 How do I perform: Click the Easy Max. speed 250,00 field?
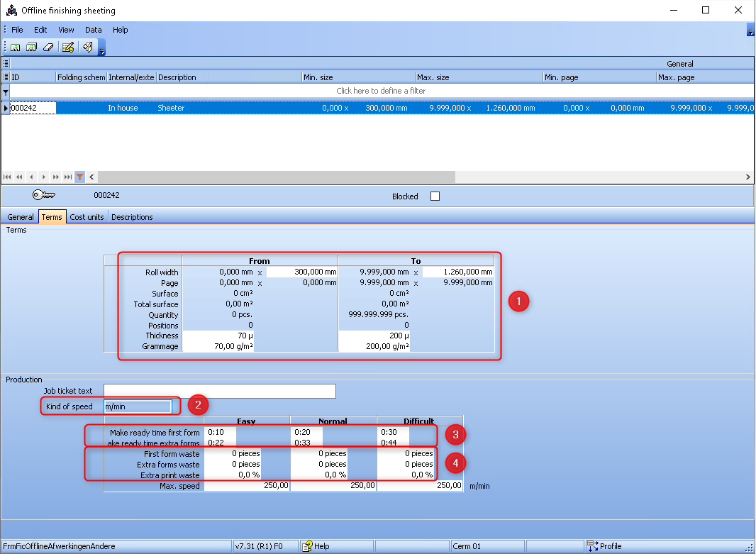(247, 485)
